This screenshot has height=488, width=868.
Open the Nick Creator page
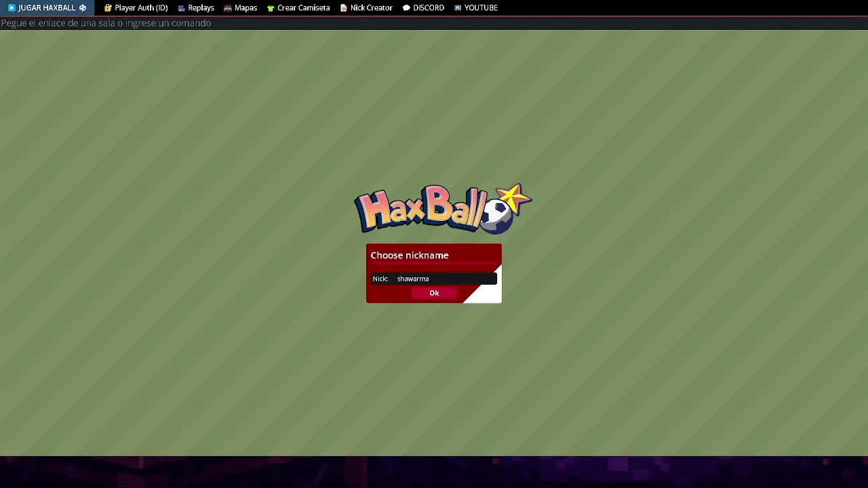[366, 8]
